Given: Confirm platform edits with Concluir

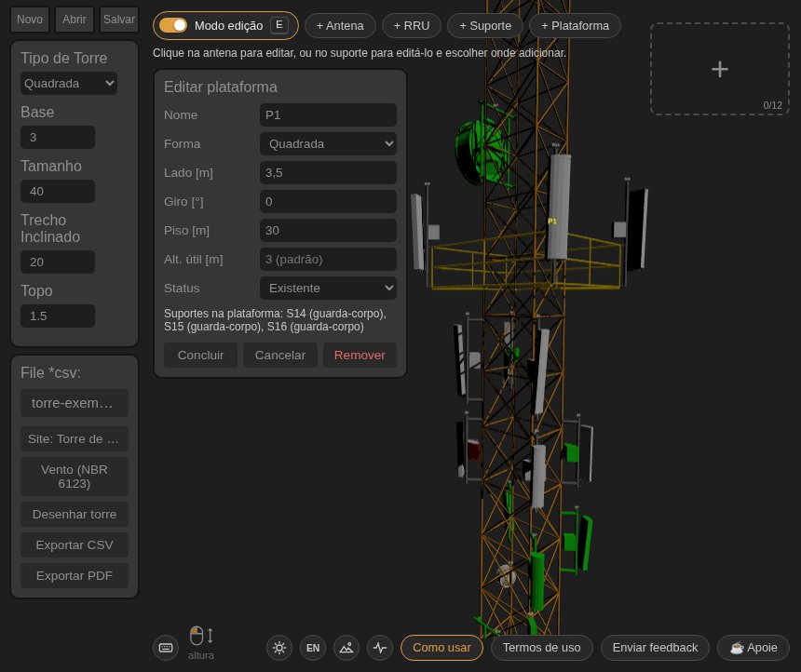Looking at the screenshot, I should point(201,355).
